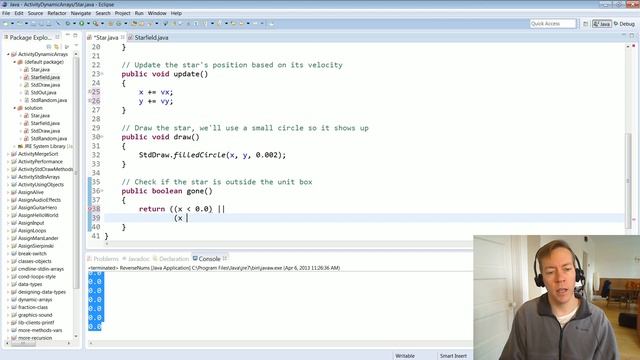Maximize the Package Explorer view

pos(75,36)
